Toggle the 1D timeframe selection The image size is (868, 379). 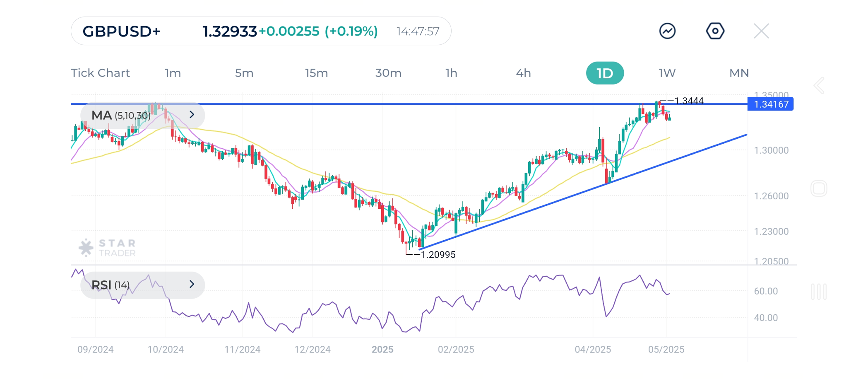[x=605, y=73]
